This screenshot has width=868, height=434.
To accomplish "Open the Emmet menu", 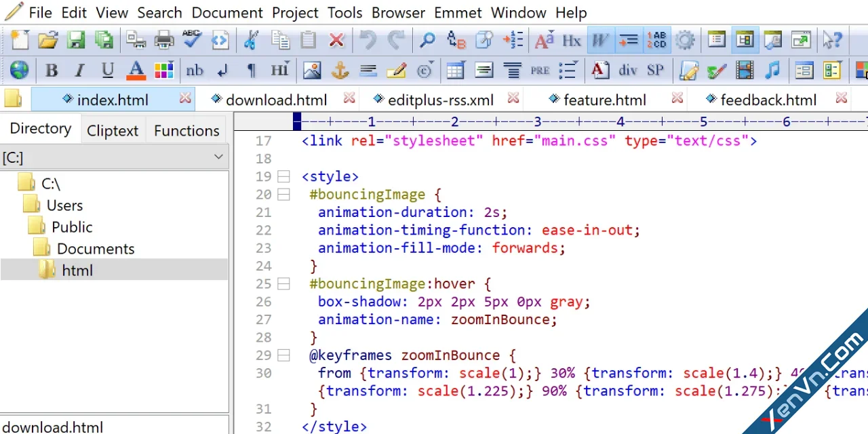I will point(458,12).
